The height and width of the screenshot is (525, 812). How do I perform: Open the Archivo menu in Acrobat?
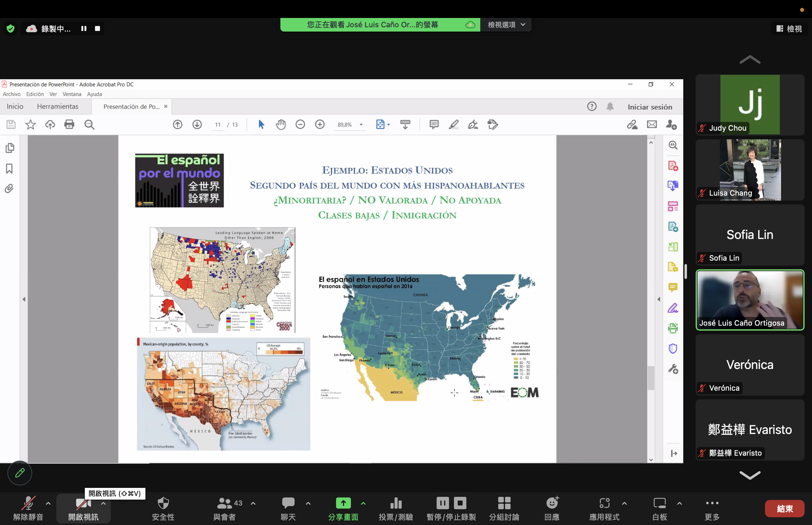coord(11,94)
